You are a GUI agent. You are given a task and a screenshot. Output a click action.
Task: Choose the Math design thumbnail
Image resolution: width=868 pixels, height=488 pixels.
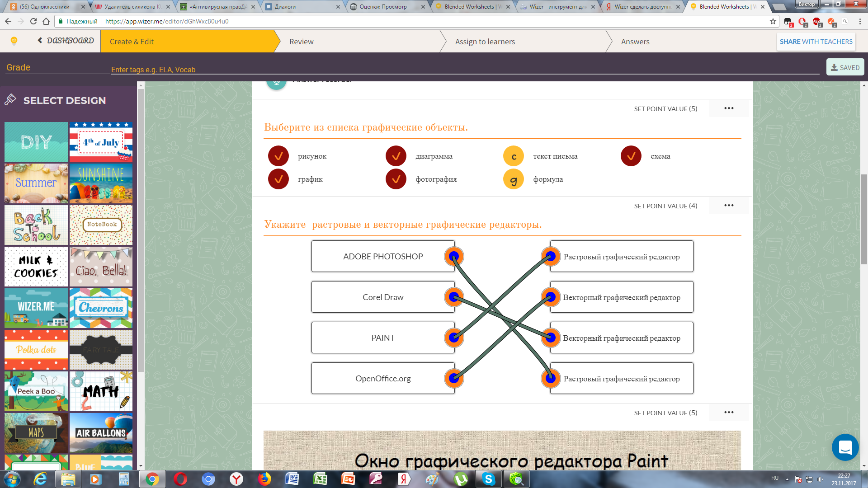click(x=101, y=391)
